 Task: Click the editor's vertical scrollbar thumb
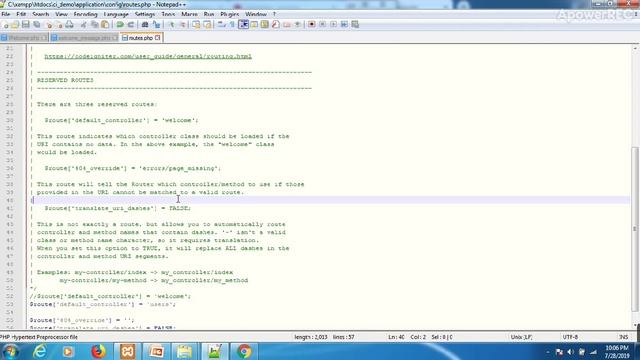pyautogui.click(x=635, y=229)
